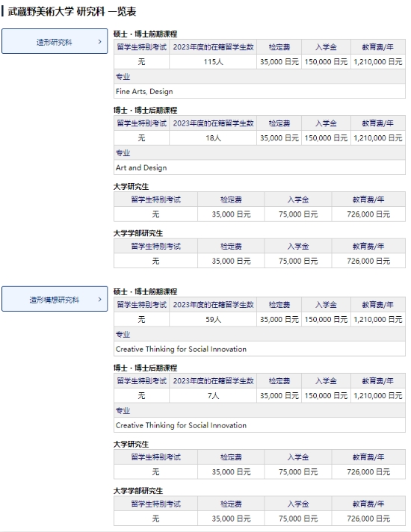
Task: Click the first 726,000 日元 tuition cell
Action: 368,214
